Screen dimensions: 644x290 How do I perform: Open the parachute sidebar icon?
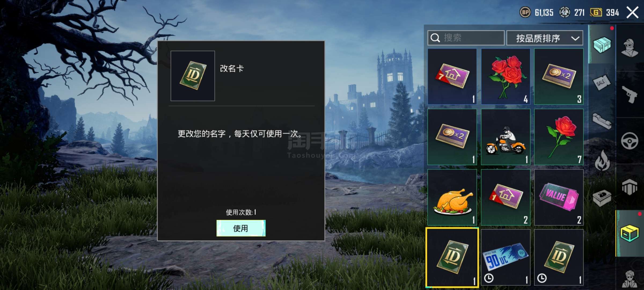630,187
